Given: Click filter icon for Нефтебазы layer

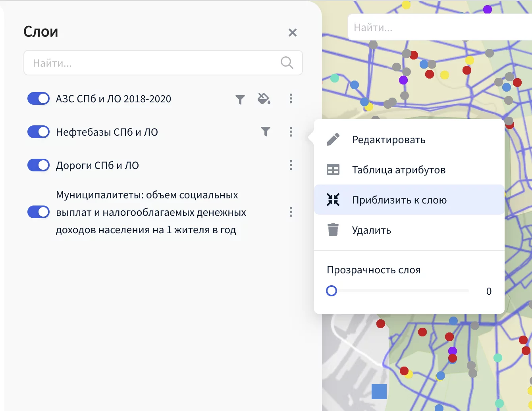Looking at the screenshot, I should click(x=266, y=132).
